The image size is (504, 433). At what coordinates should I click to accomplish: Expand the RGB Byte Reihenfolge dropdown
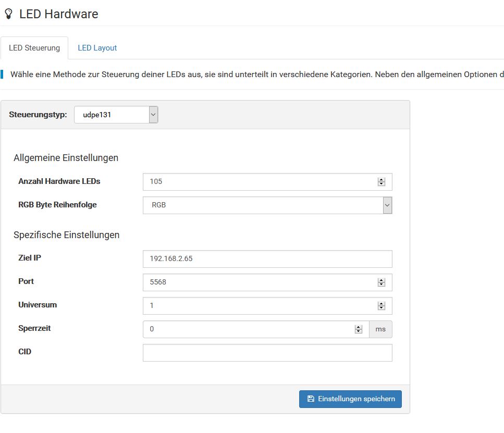(x=267, y=205)
